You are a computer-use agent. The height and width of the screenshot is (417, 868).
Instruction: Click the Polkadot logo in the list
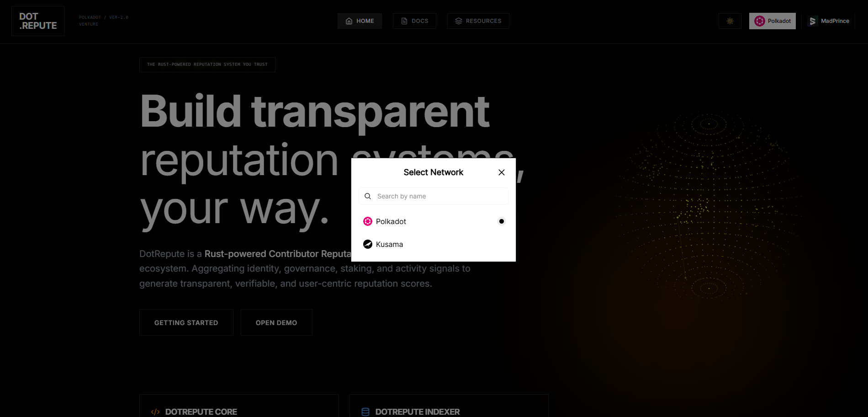click(x=368, y=221)
